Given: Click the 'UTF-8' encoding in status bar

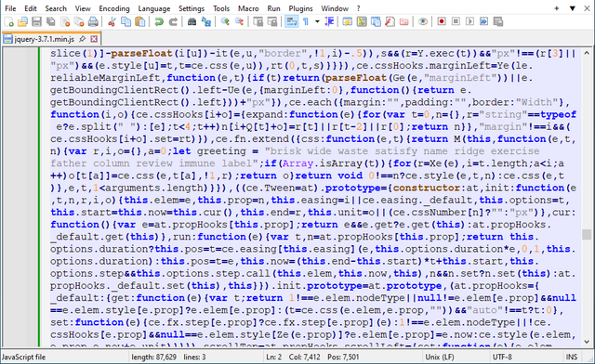Looking at the screenshot, I should [x=502, y=357].
